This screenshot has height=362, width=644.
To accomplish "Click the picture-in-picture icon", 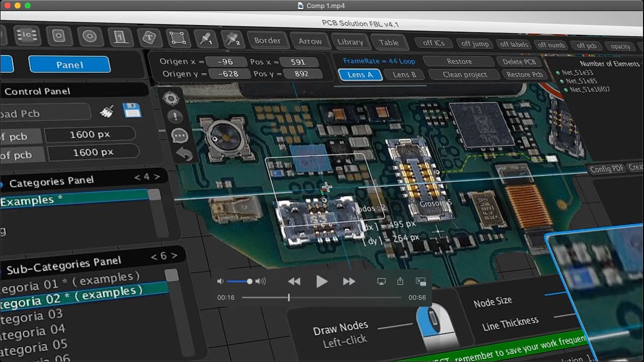I will coord(421,282).
